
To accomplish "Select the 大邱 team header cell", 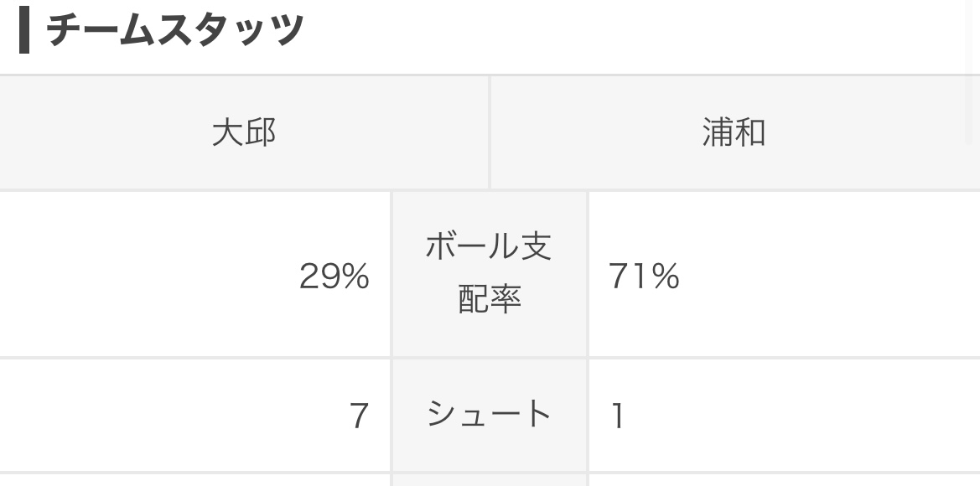I will pyautogui.click(x=244, y=132).
